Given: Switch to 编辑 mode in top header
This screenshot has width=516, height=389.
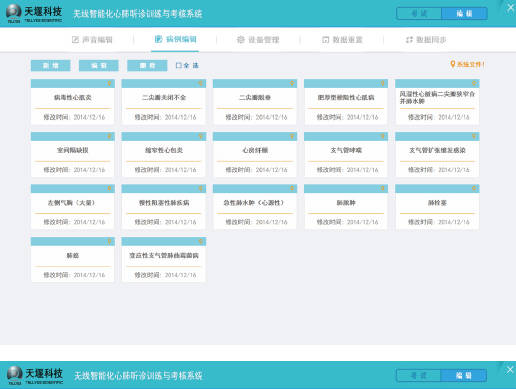Looking at the screenshot, I should click(464, 14).
